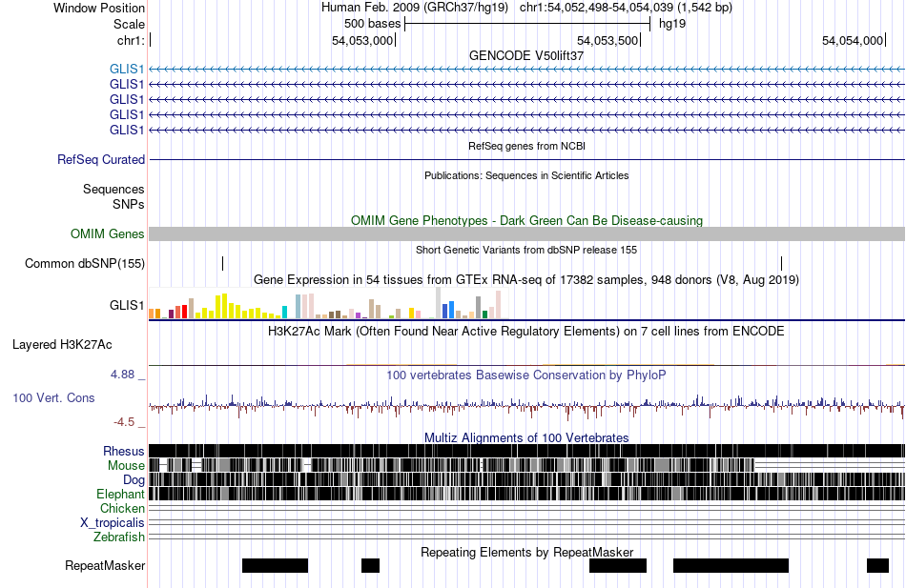Click the Window Position label
The width and height of the screenshot is (906, 588).
coord(99,8)
